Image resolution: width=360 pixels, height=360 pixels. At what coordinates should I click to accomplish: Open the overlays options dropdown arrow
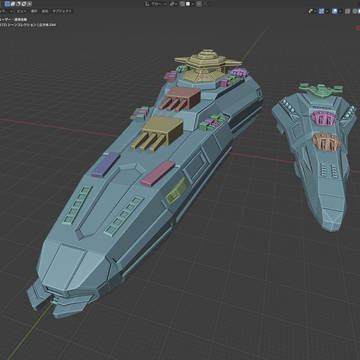341,11
